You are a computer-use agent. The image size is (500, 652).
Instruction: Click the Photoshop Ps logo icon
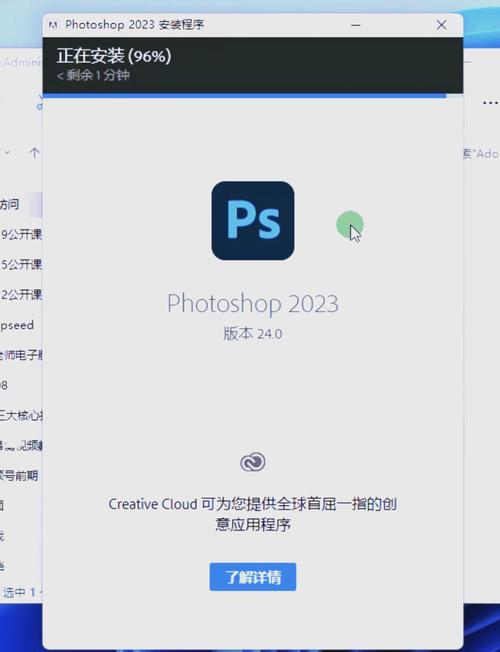(x=252, y=221)
